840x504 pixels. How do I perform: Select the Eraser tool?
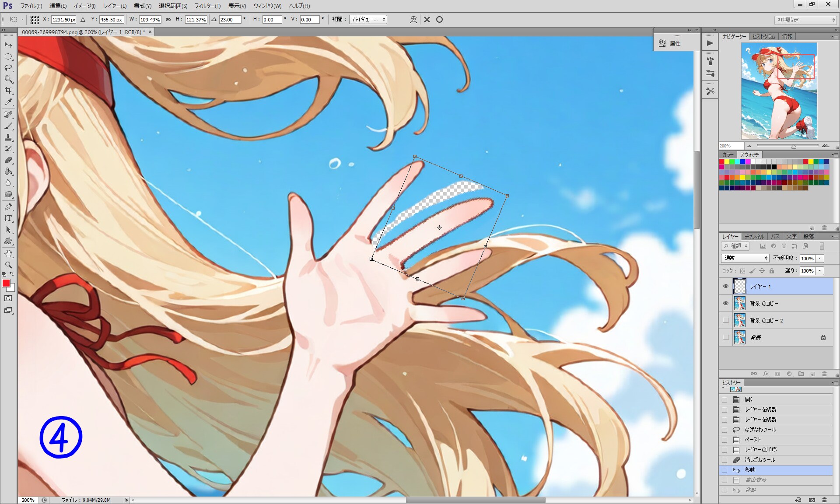[x=8, y=160]
